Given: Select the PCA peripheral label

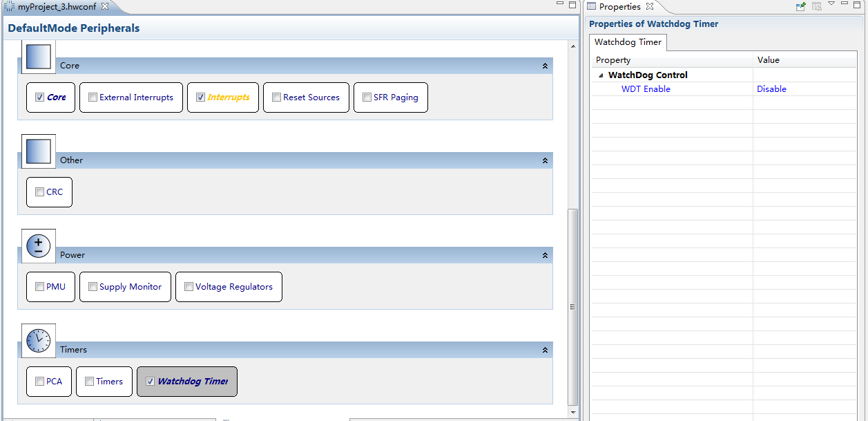Looking at the screenshot, I should pos(54,382).
